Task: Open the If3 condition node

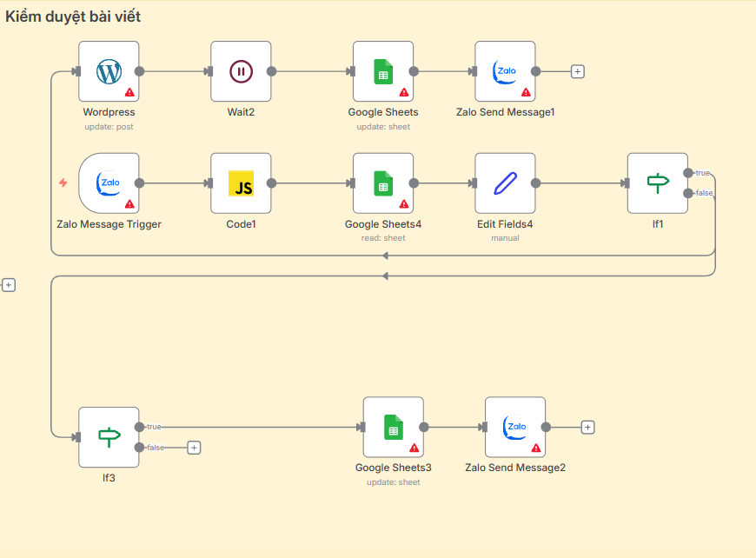Action: tap(108, 437)
